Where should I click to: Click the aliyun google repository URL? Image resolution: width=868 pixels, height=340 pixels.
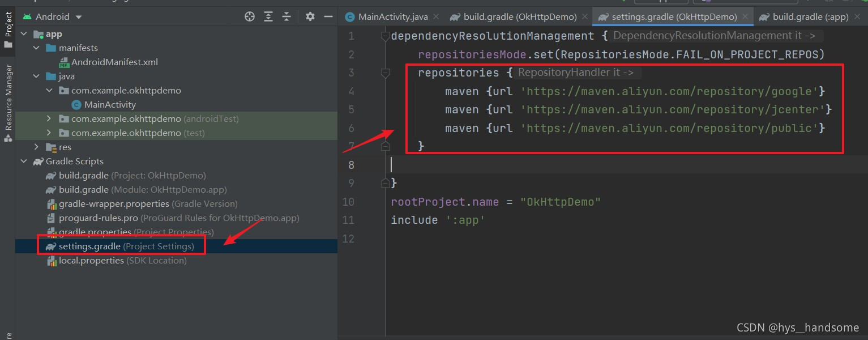pos(669,91)
